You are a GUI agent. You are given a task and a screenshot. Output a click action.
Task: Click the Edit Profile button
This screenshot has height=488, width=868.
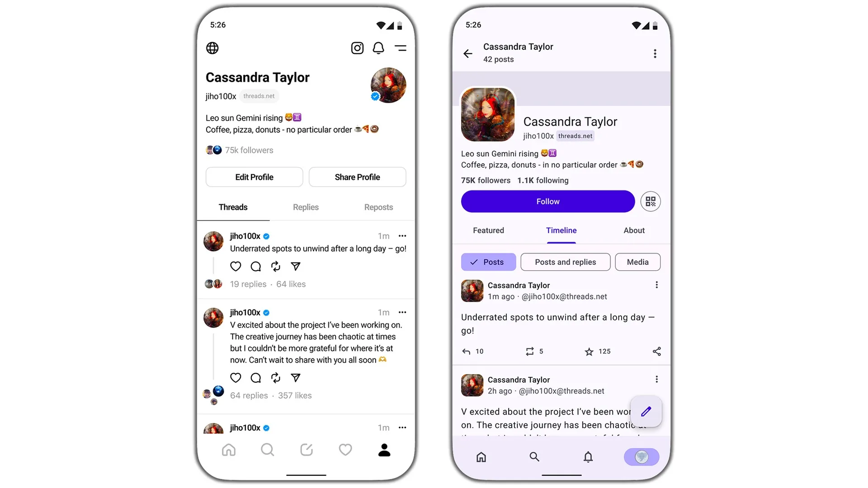pyautogui.click(x=255, y=177)
